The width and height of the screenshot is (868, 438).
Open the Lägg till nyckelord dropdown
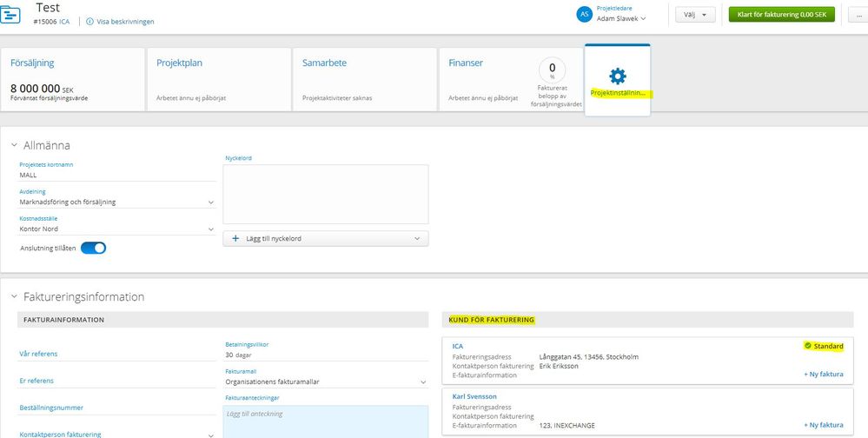[326, 239]
